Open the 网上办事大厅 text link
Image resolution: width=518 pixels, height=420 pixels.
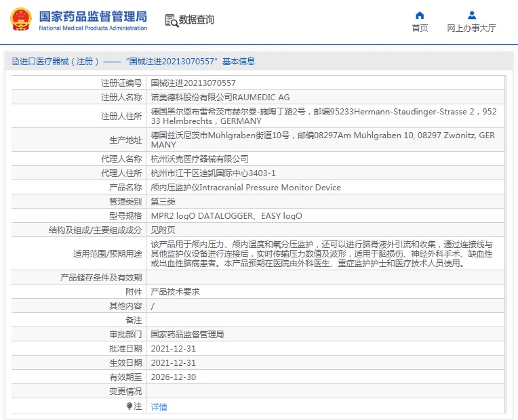click(x=472, y=28)
